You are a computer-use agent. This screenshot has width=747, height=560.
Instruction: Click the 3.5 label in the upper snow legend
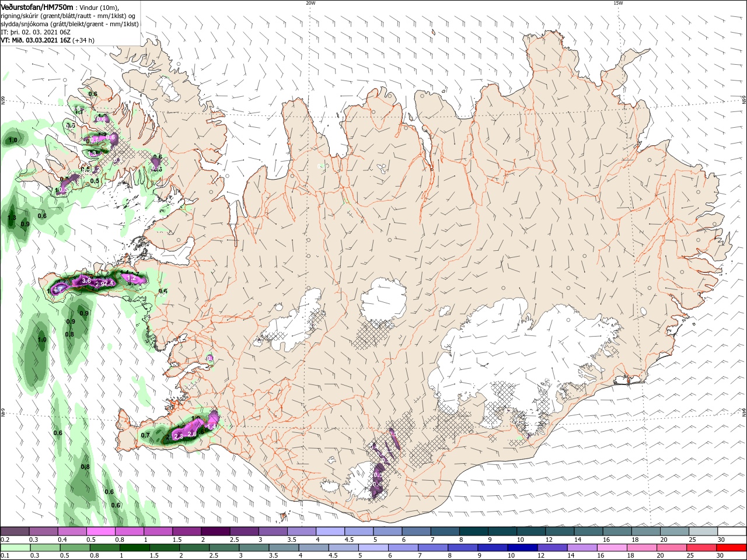coord(291,540)
